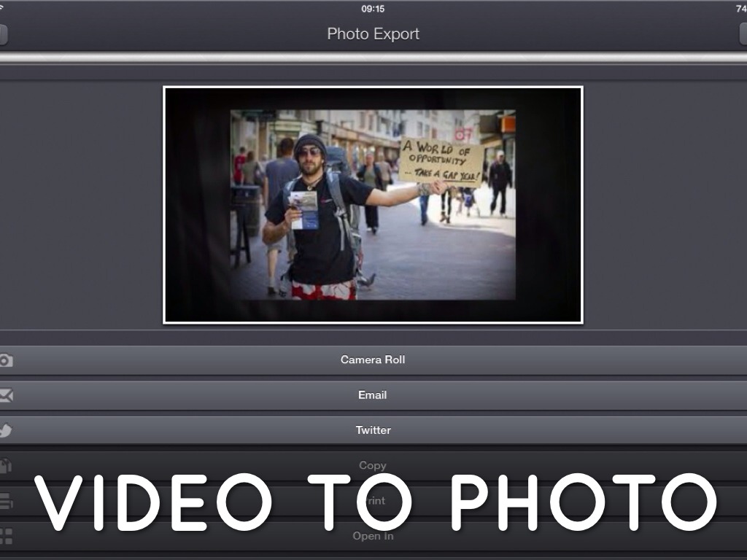Select the Copy export option

click(x=373, y=465)
